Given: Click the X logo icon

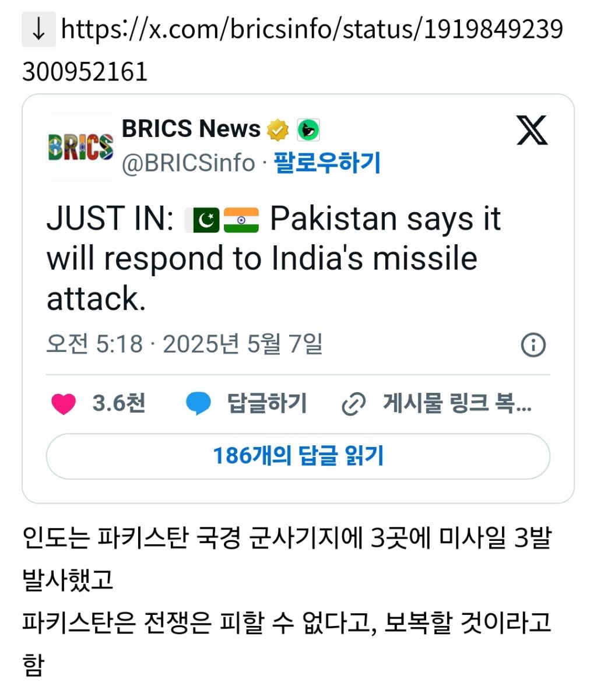Looking at the screenshot, I should (532, 130).
